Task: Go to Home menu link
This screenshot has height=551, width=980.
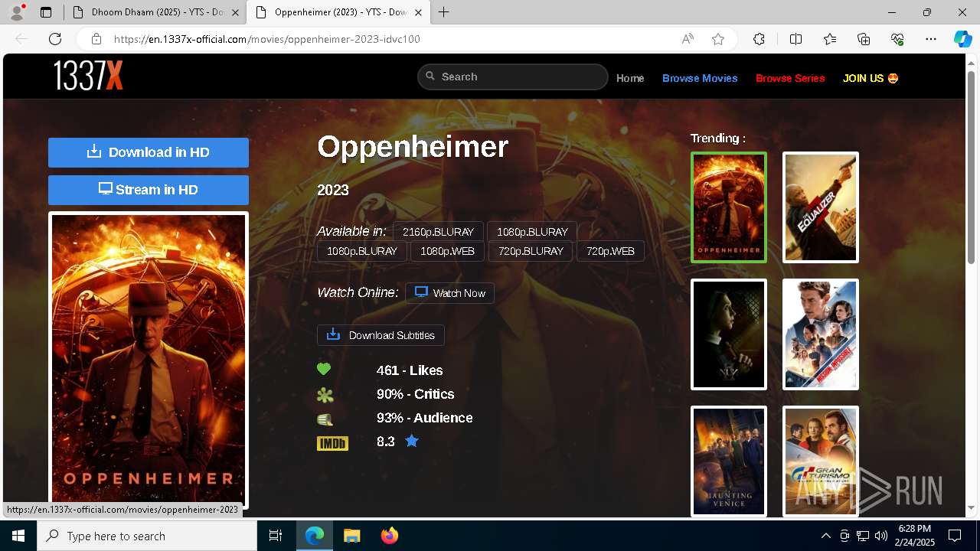Action: coord(630,78)
